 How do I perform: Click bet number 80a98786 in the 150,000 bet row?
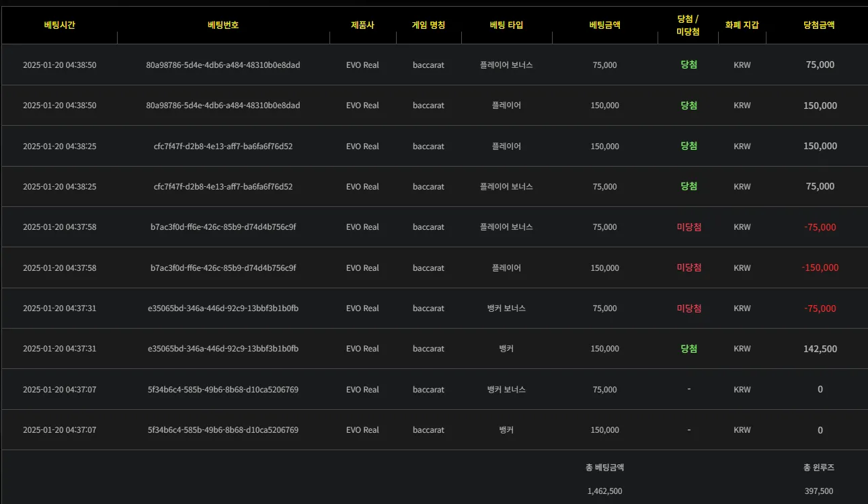click(x=223, y=106)
